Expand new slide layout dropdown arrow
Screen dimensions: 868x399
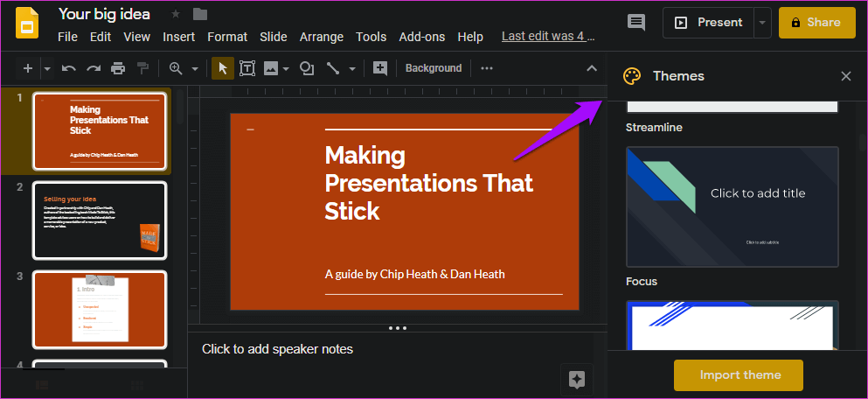(x=47, y=68)
